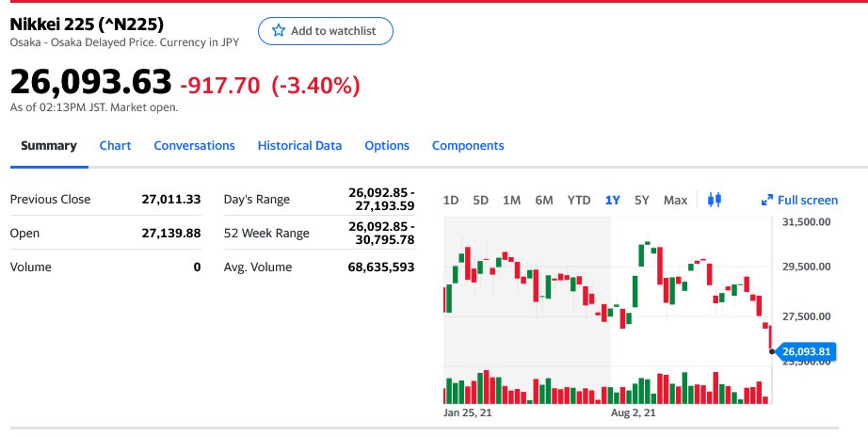Click the Aug 2, 21 axis date
868x437 pixels.
click(633, 413)
